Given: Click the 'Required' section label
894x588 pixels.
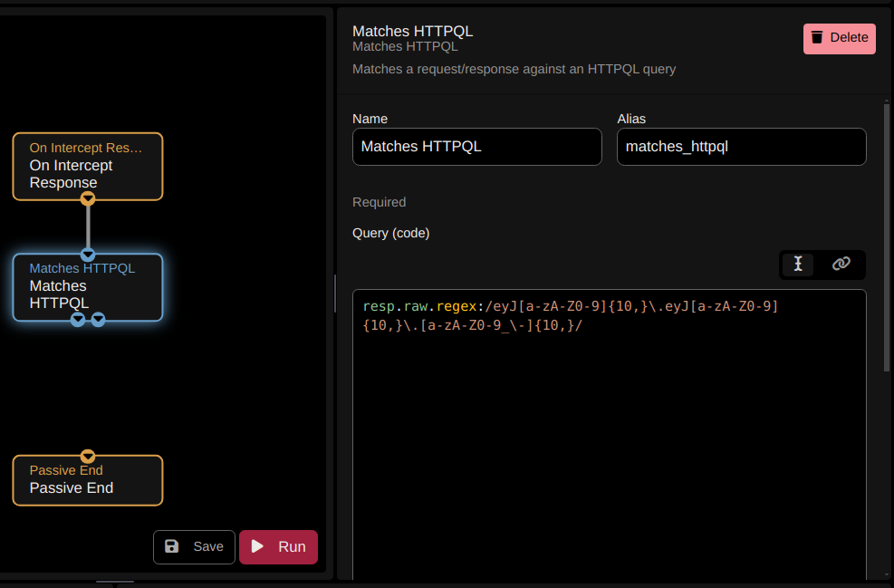Looking at the screenshot, I should pos(380,202).
